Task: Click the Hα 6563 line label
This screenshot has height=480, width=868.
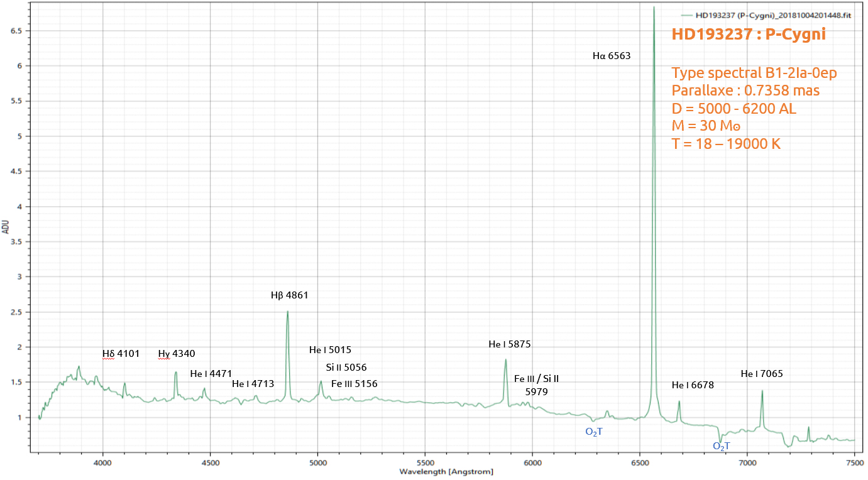Action: (612, 56)
